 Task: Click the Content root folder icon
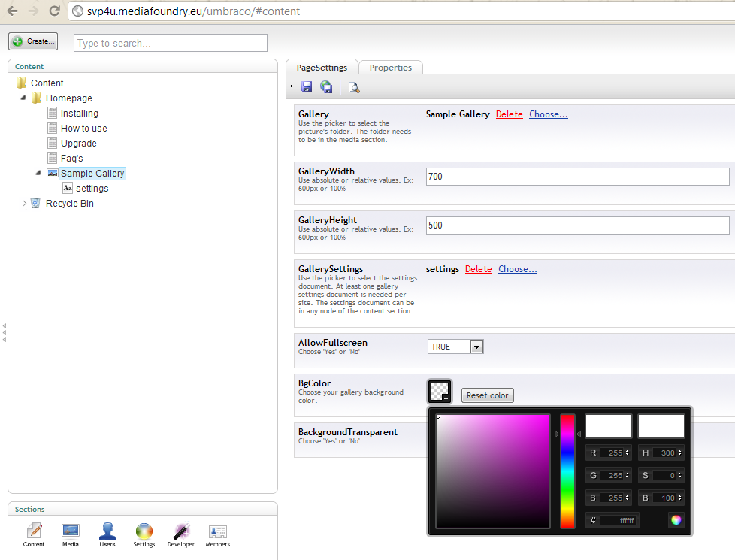(22, 83)
